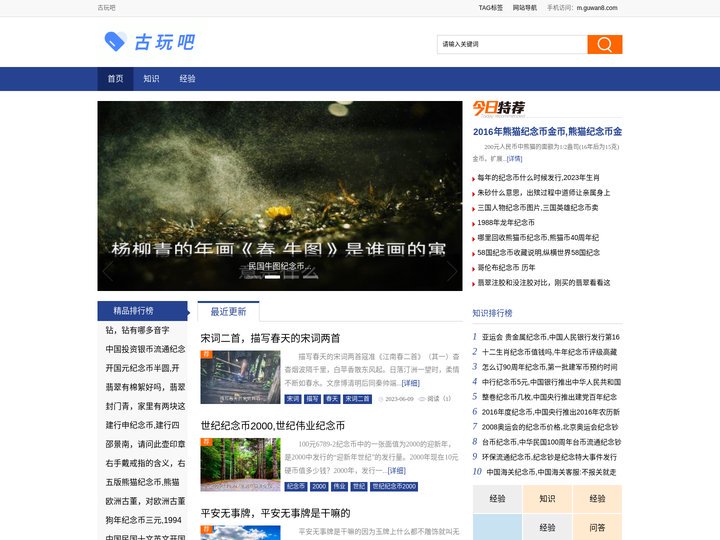Viewport: 720px width, 540px height.
Task: Click the 纪念币 tag
Action: coord(296,486)
